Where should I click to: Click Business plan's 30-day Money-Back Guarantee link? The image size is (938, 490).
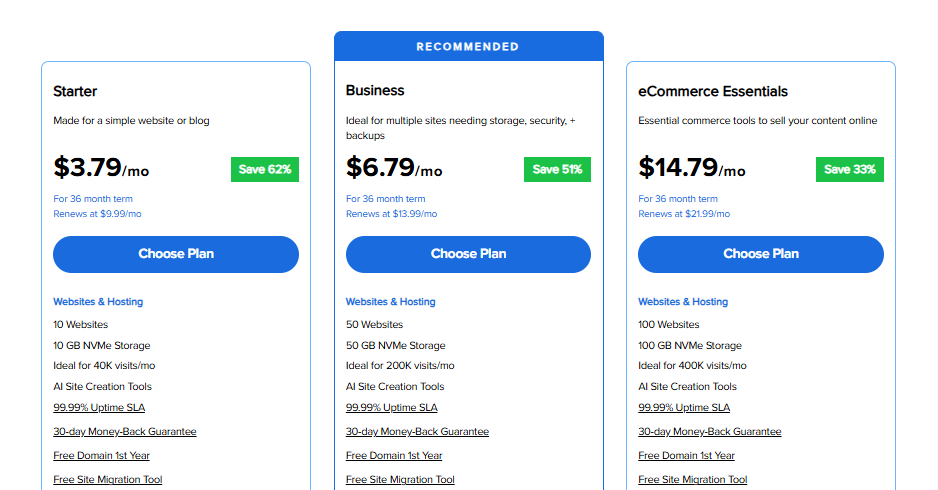[x=417, y=432]
